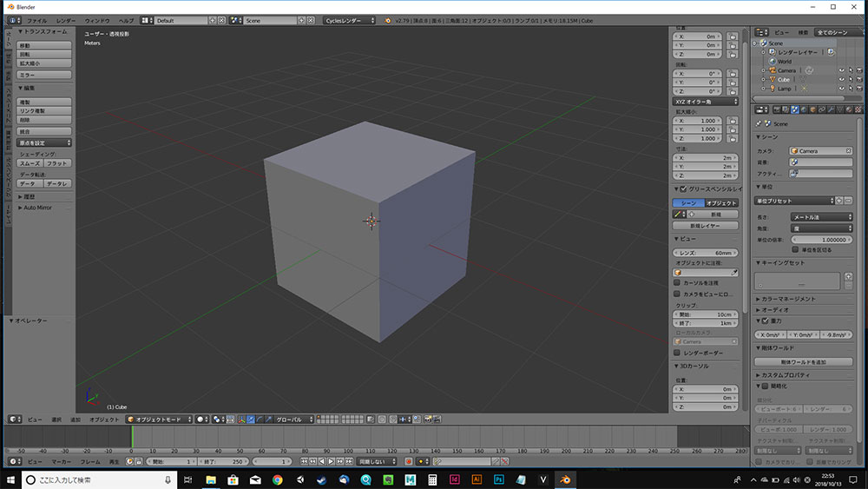Click the add rigid body world button

[x=803, y=361]
